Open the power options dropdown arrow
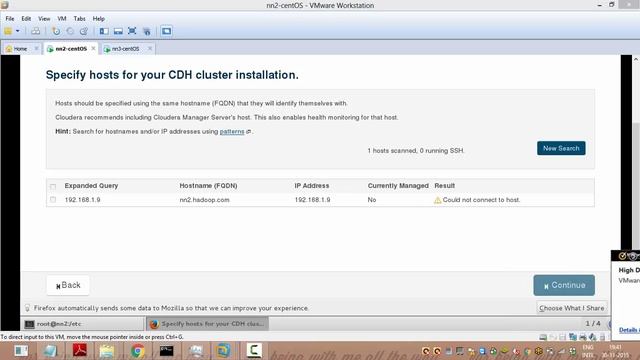The image size is (640, 360). tap(18, 31)
